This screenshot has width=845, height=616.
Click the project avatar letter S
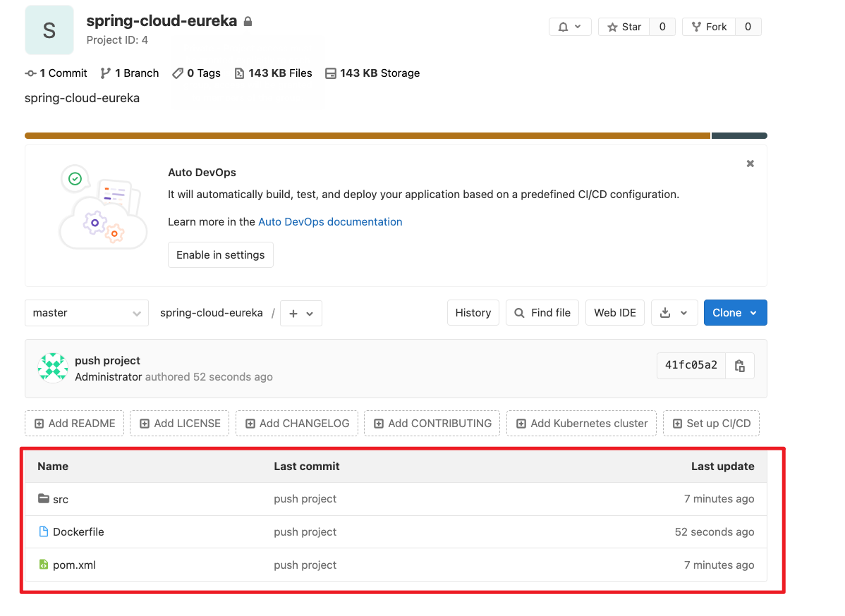pos(49,30)
